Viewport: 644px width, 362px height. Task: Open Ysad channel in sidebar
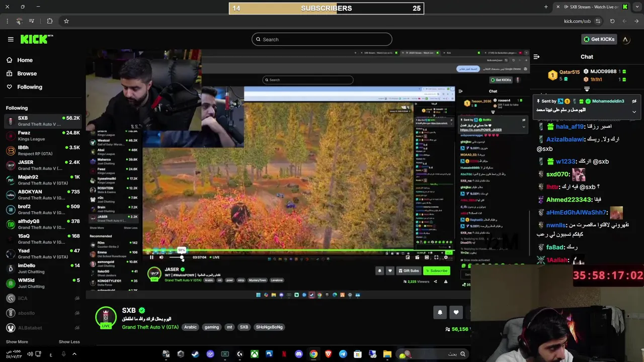[x=43, y=253]
